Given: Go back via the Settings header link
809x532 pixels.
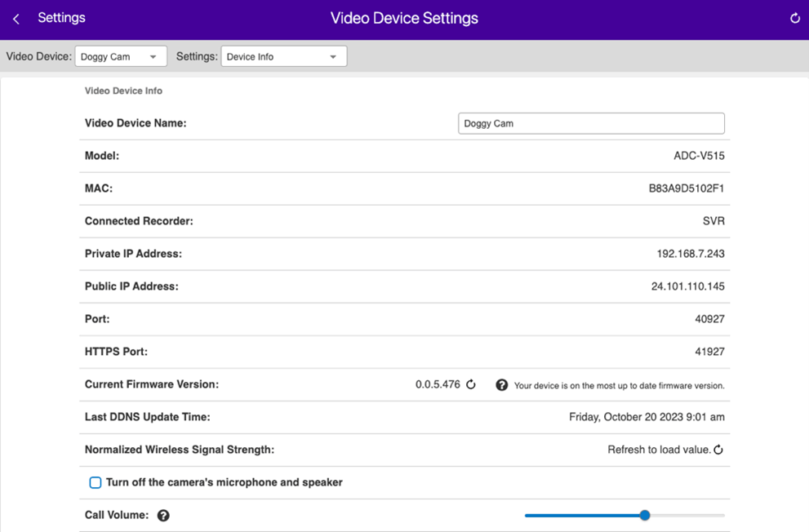Looking at the screenshot, I should pos(61,18).
